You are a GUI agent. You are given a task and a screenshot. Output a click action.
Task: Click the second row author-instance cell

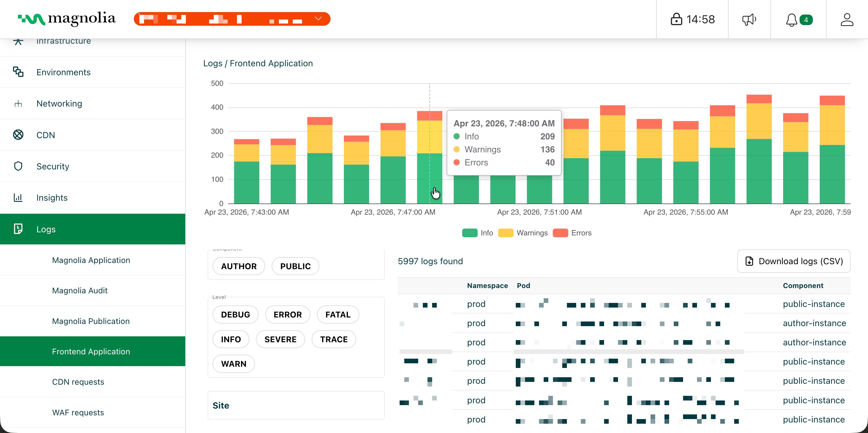(814, 323)
